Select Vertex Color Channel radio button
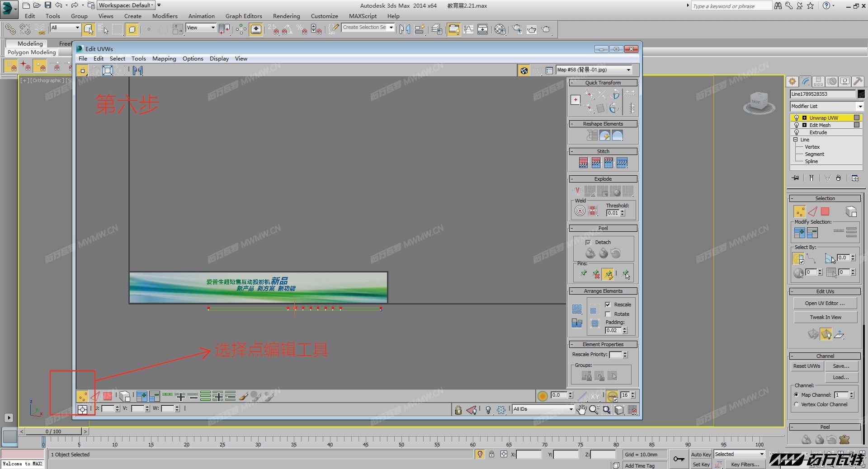Screen dimensions: 868x469 click(x=796, y=404)
